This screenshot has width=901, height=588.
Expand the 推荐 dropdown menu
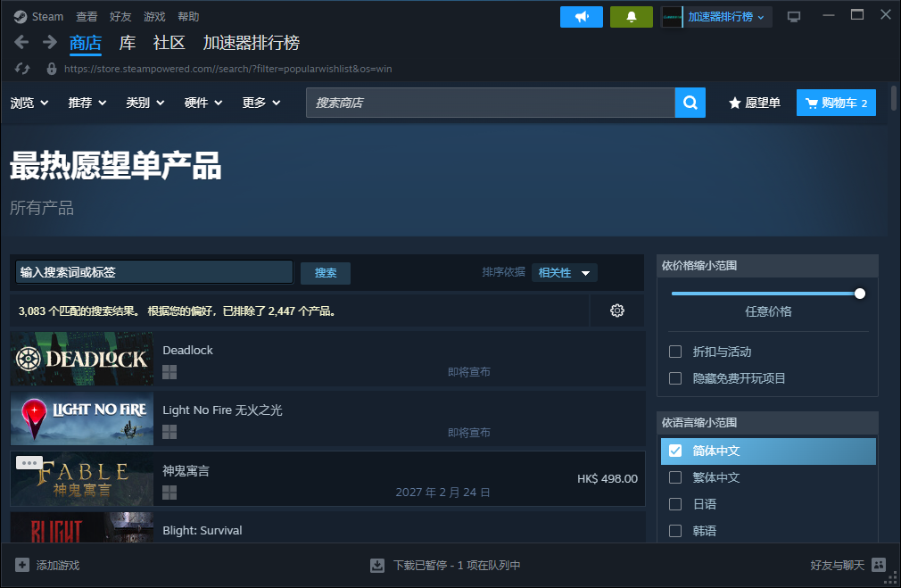[87, 103]
